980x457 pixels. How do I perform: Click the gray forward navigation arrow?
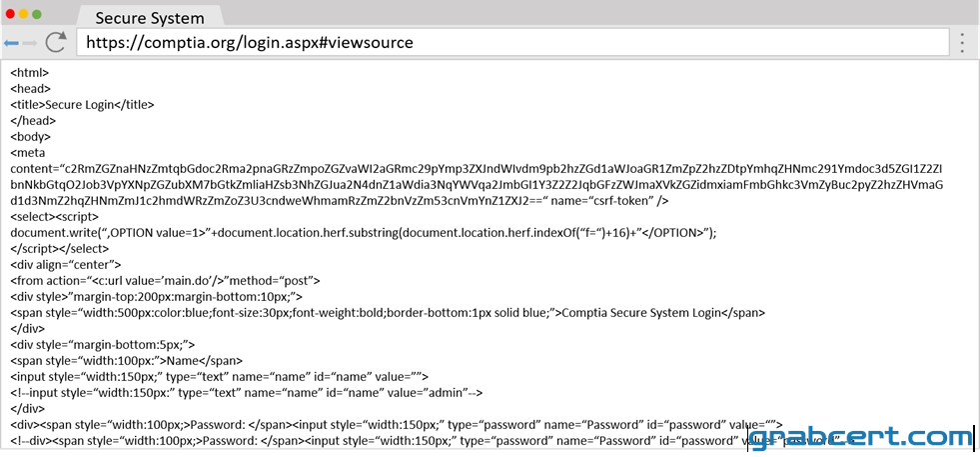point(30,43)
